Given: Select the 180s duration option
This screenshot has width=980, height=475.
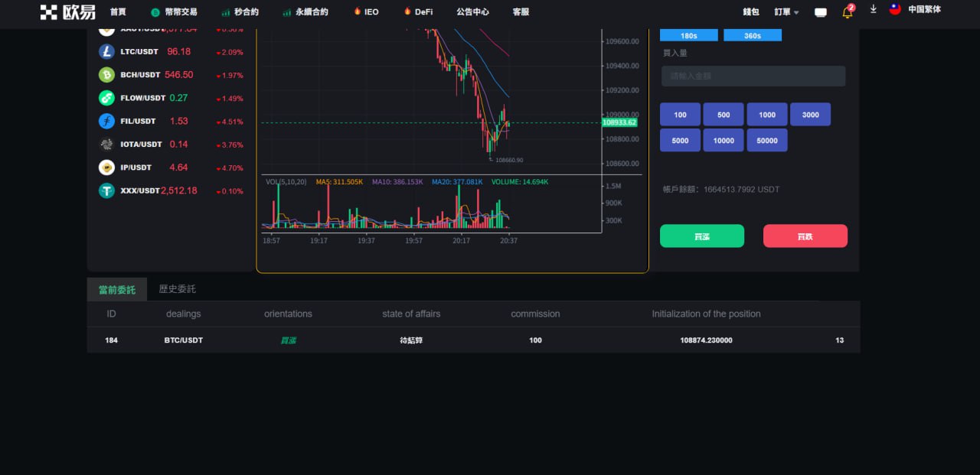Looking at the screenshot, I should coord(688,35).
